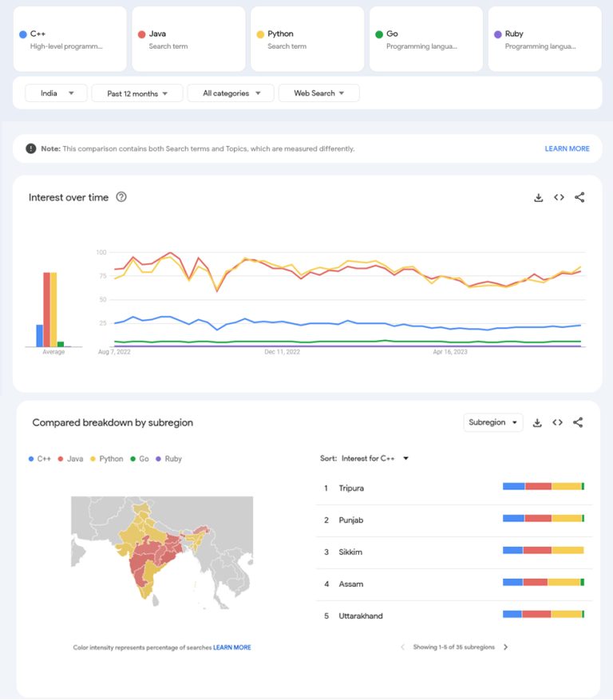Open help icon next to Interest over time
Screen dimensions: 613x700
(x=121, y=197)
